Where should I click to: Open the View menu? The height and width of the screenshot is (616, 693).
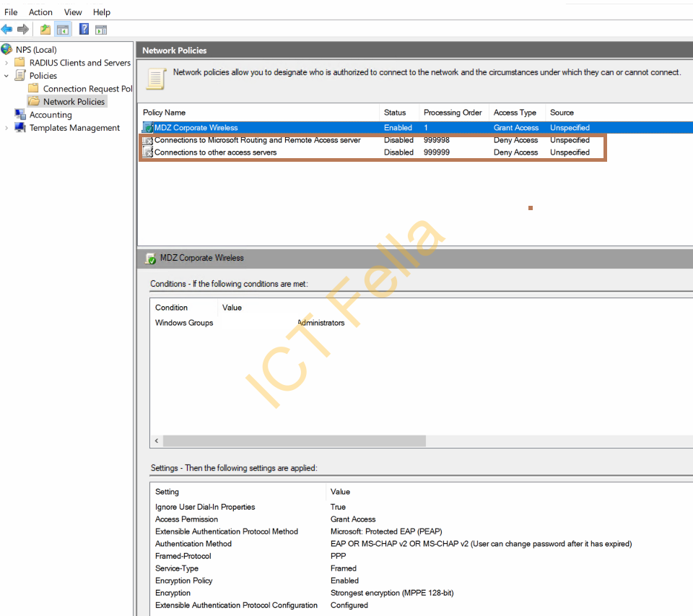[73, 12]
